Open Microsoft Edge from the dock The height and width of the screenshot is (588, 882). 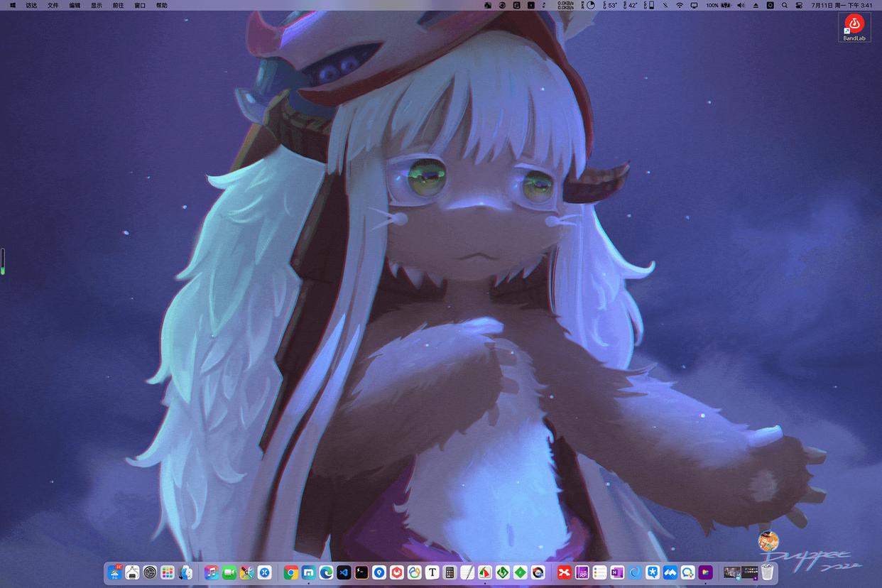326,572
